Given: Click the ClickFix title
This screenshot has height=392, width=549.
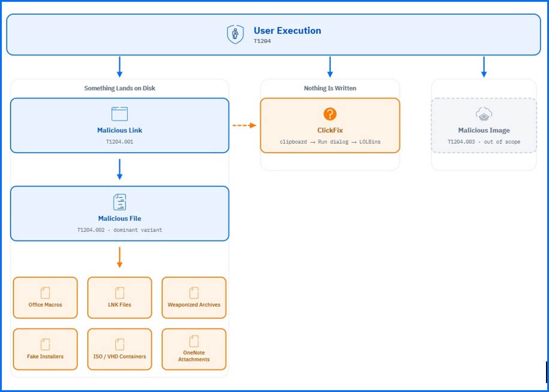Looking at the screenshot, I should [330, 130].
